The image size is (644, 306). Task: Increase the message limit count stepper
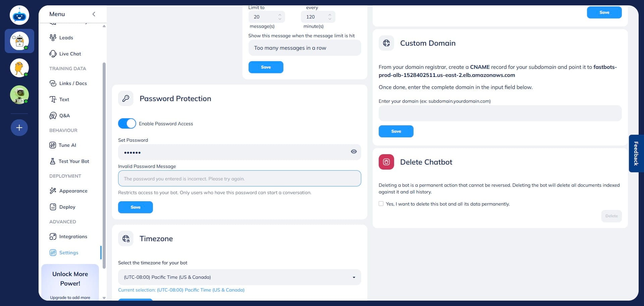[280, 15]
